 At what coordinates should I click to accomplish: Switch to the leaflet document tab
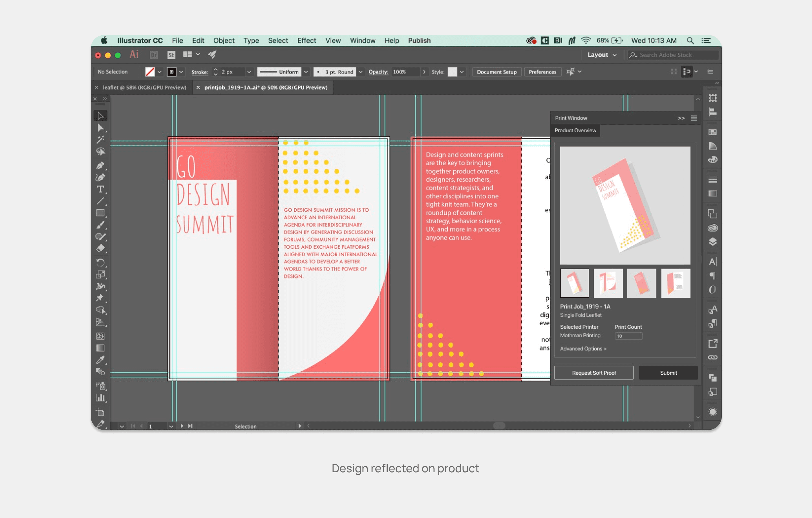pyautogui.click(x=144, y=87)
